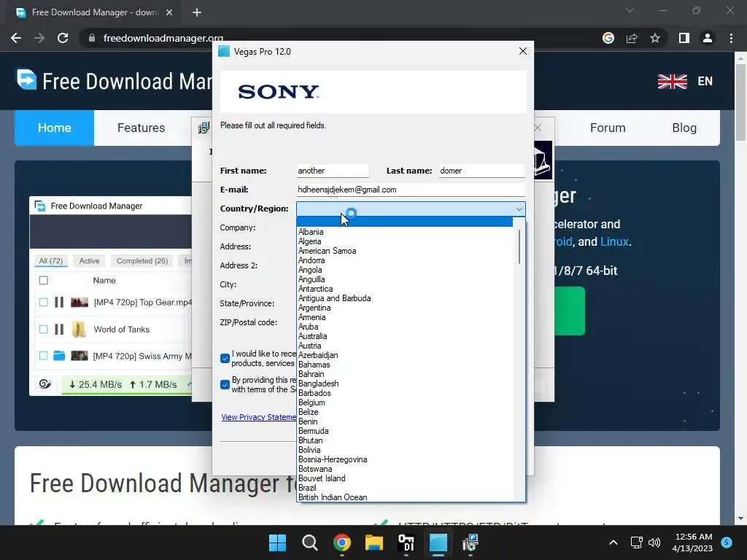This screenshot has width=747, height=560.
Task: Toggle the Chrome side panel icon
Action: tap(684, 38)
